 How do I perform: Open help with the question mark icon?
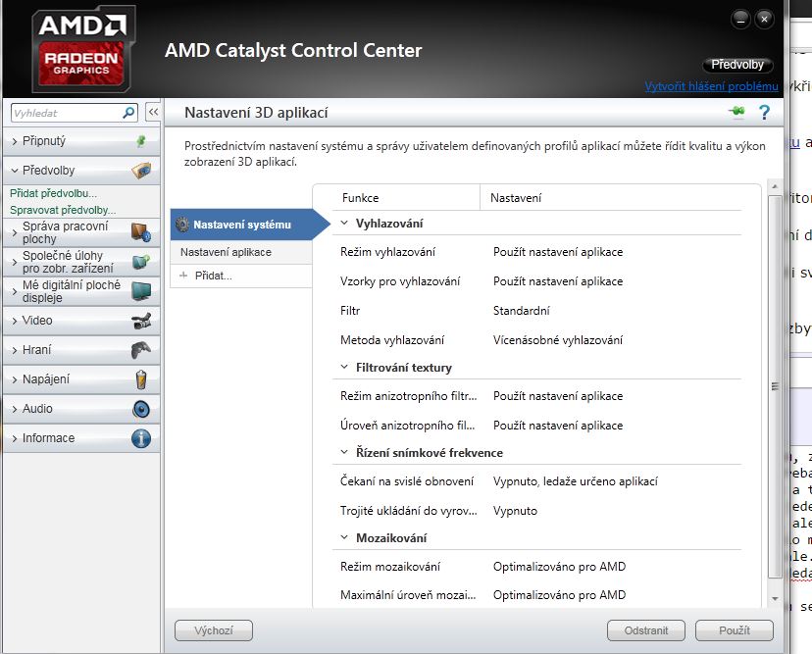(x=764, y=113)
